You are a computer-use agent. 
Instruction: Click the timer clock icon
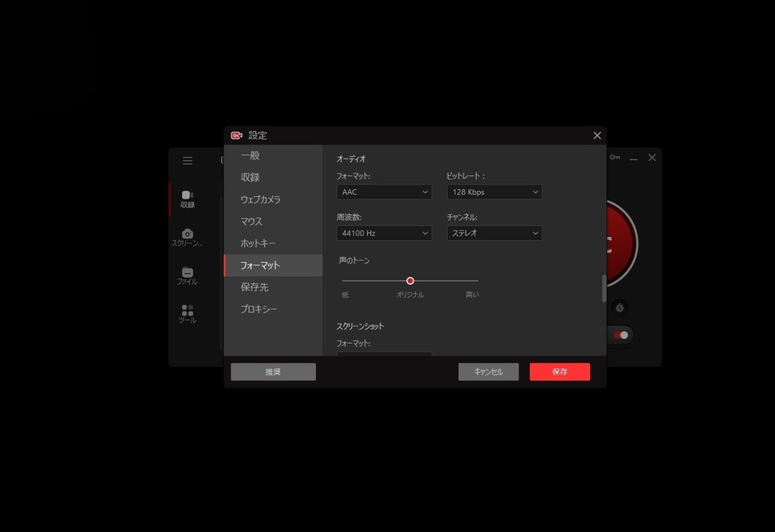(x=619, y=307)
